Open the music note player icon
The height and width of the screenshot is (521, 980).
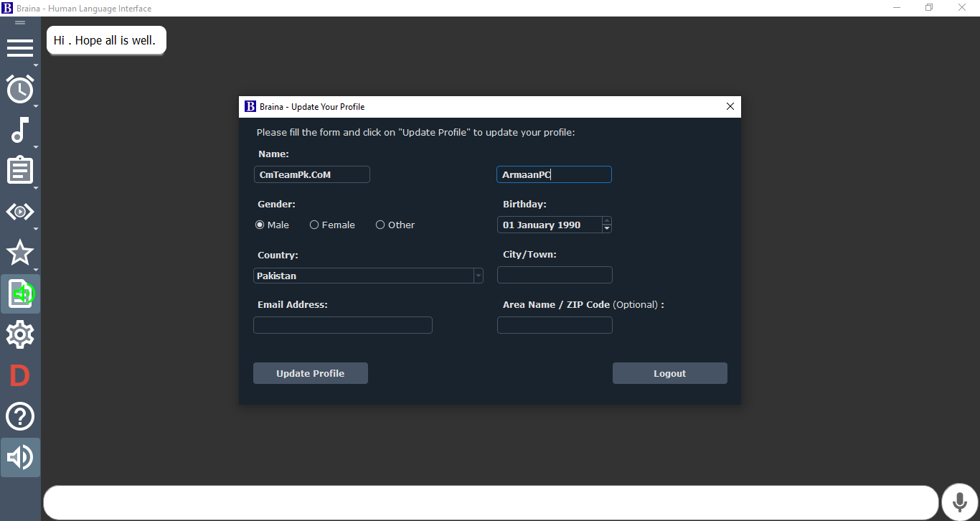[20, 130]
